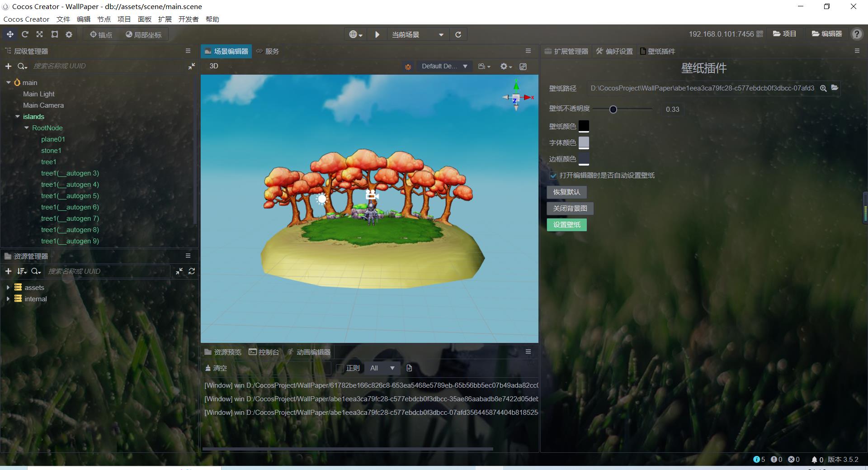The width and height of the screenshot is (868, 470).
Task: Select the rect transform tool
Action: tap(54, 34)
